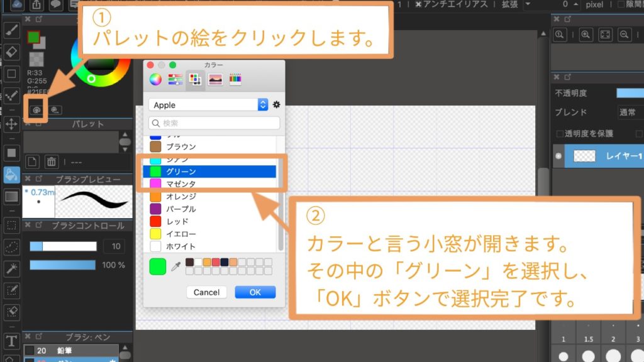Select the Gradient tool
The width and height of the screenshot is (644, 362).
tap(10, 198)
